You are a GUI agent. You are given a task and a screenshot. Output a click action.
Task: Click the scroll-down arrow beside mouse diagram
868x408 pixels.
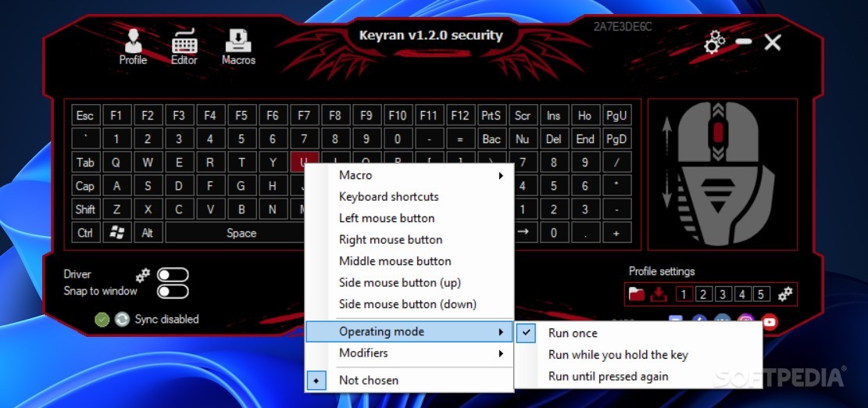point(667,192)
